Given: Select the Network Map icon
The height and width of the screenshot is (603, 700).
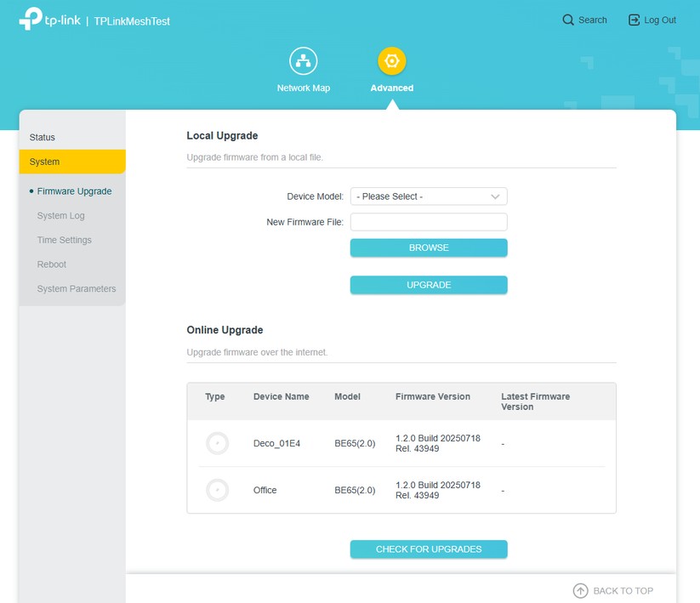Looking at the screenshot, I should (304, 61).
